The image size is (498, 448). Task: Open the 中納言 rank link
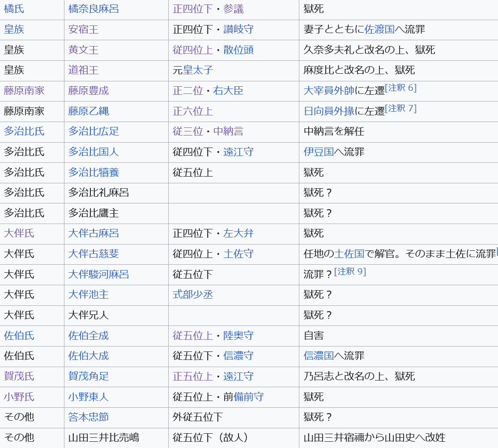tap(228, 131)
